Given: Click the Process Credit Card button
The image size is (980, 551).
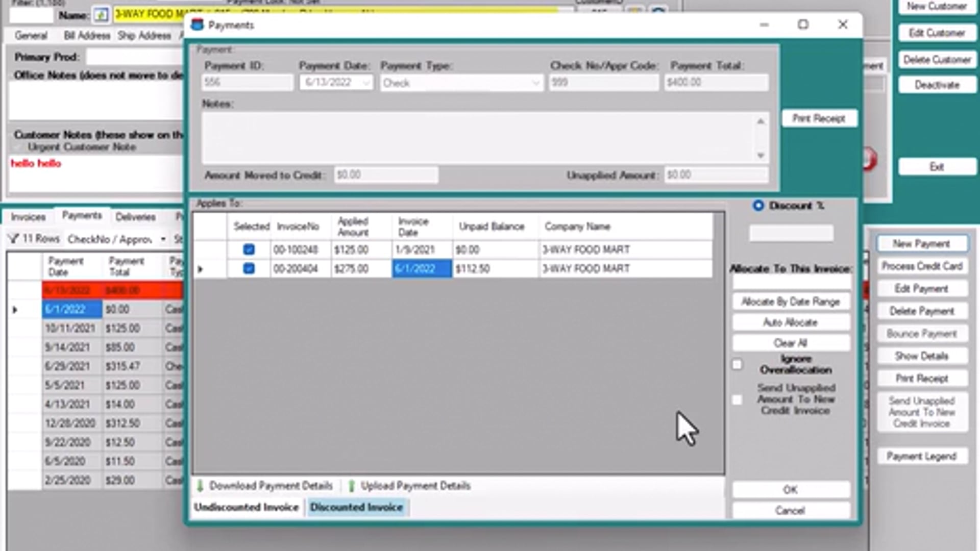Looking at the screenshot, I should tap(921, 266).
